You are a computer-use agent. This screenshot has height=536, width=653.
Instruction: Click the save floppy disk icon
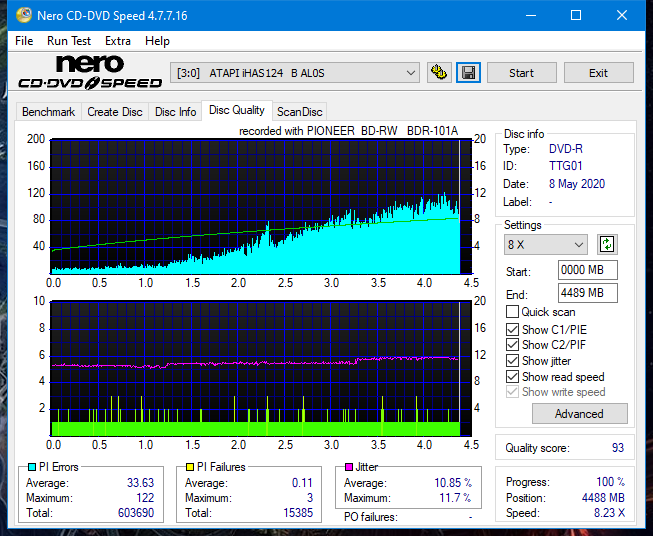pos(469,73)
